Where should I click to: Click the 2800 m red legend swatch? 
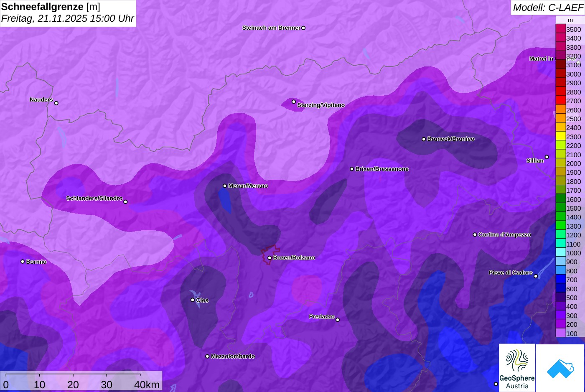click(561, 92)
